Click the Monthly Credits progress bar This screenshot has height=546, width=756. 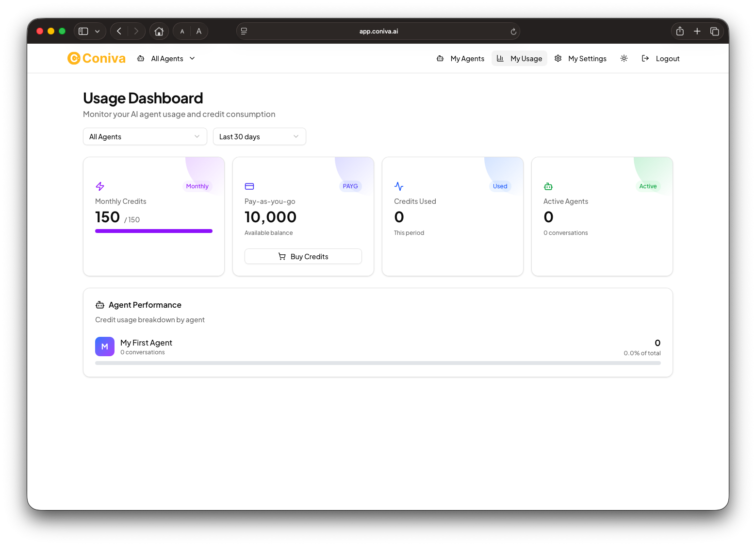pos(153,231)
